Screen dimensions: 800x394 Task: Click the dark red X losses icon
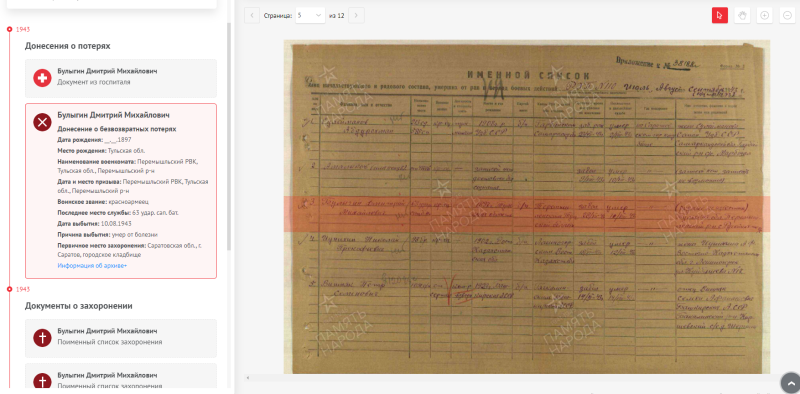point(42,122)
